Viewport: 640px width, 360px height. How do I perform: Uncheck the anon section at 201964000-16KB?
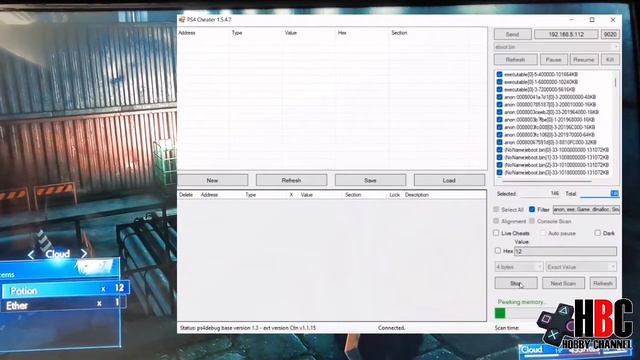pos(499,112)
